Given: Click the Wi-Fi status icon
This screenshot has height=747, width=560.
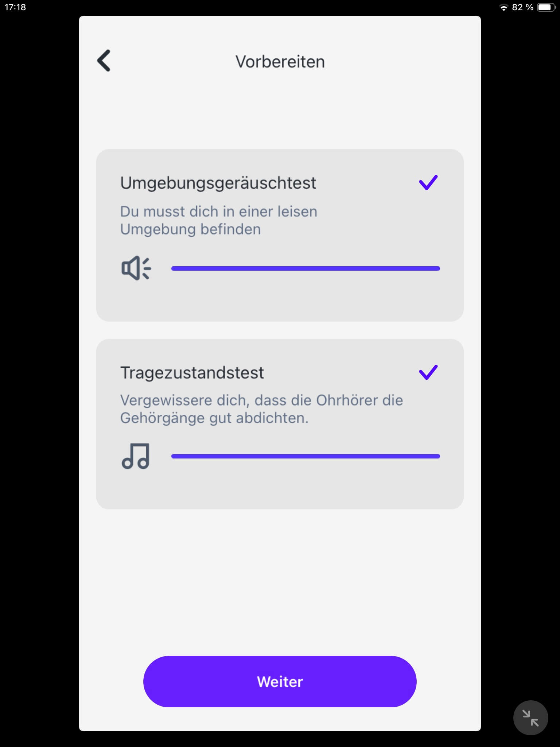Looking at the screenshot, I should click(x=503, y=8).
